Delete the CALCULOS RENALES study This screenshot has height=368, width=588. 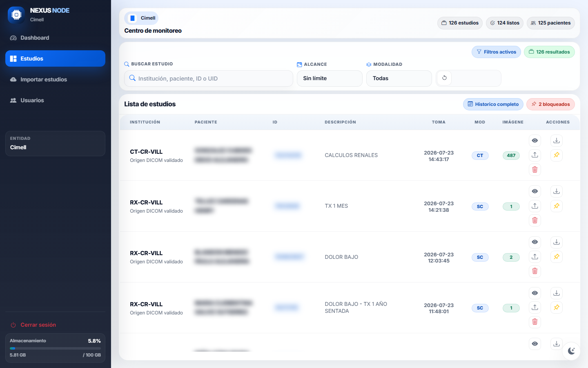pos(535,170)
